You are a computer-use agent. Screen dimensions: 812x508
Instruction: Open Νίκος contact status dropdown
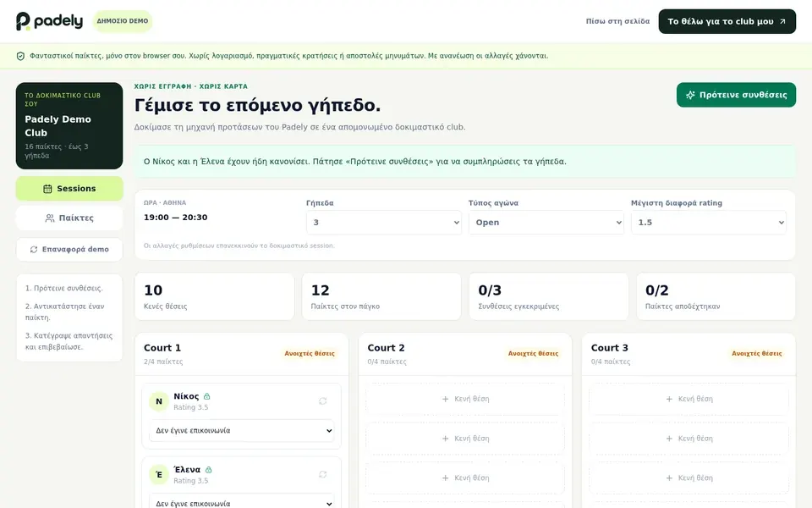[242, 431]
